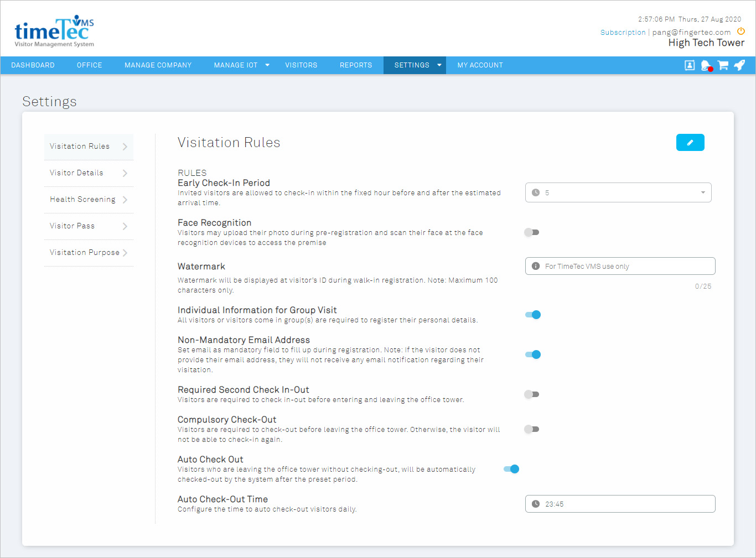Image resolution: width=756 pixels, height=558 pixels.
Task: Select Visitation Purpose in sidebar
Action: click(x=89, y=253)
